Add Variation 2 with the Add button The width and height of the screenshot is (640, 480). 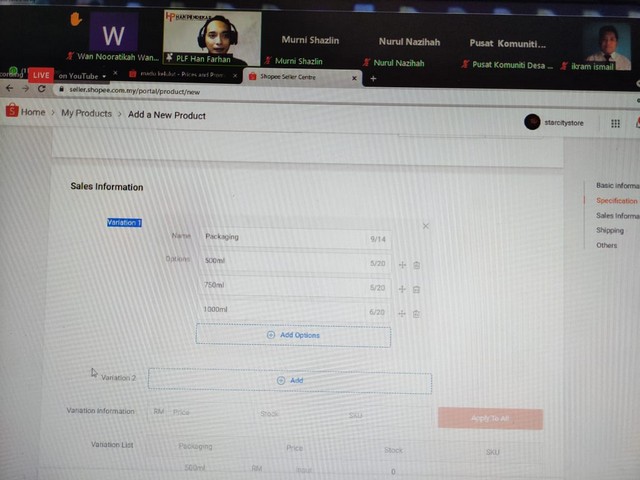click(290, 381)
